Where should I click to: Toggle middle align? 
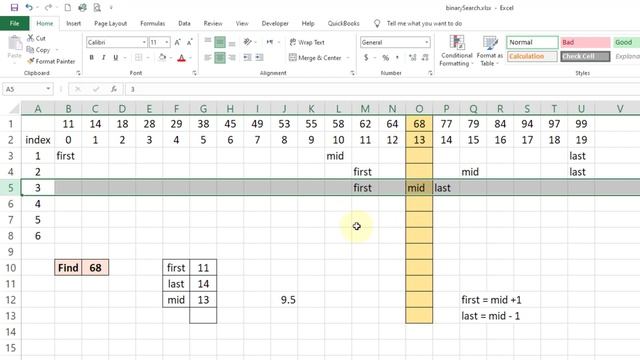(220, 42)
